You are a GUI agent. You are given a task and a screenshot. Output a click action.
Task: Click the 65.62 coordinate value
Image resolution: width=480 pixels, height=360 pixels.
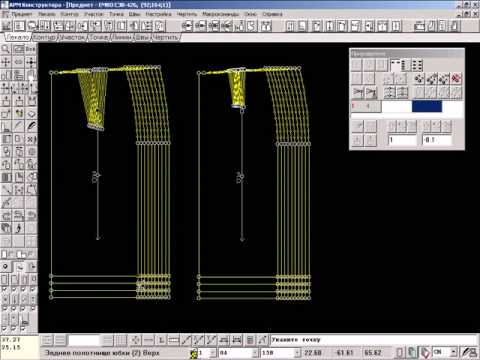(373, 353)
